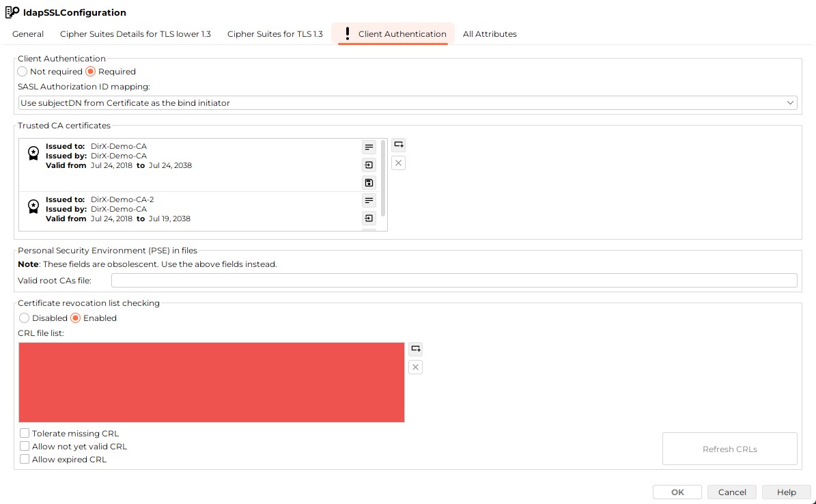This screenshot has height=504, width=816.
Task: Click the 'Jul 24, 2038' validity date
Action: click(170, 165)
